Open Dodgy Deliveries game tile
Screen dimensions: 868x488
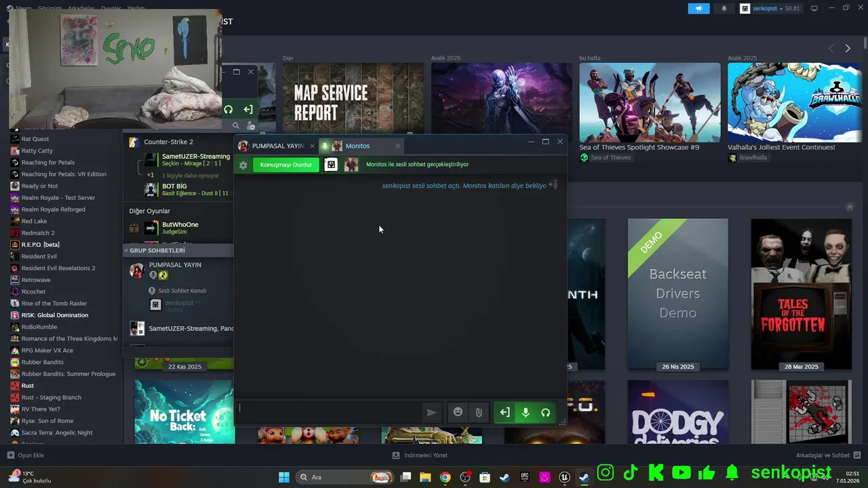coord(677,412)
